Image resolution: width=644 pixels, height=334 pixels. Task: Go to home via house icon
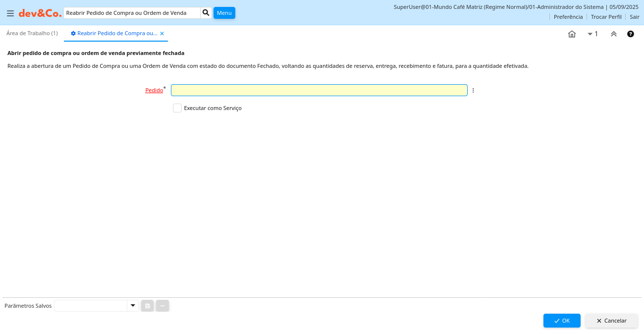tap(572, 34)
